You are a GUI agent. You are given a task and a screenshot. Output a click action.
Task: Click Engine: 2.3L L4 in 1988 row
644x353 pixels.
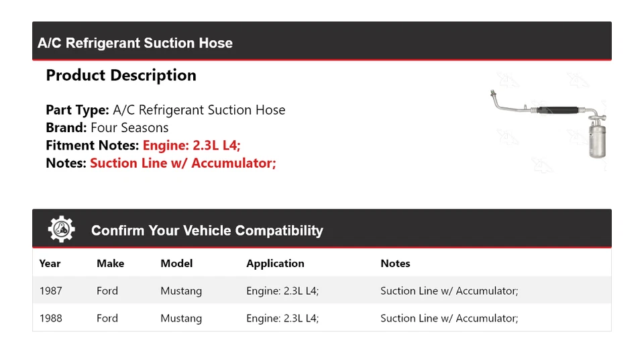click(x=282, y=318)
